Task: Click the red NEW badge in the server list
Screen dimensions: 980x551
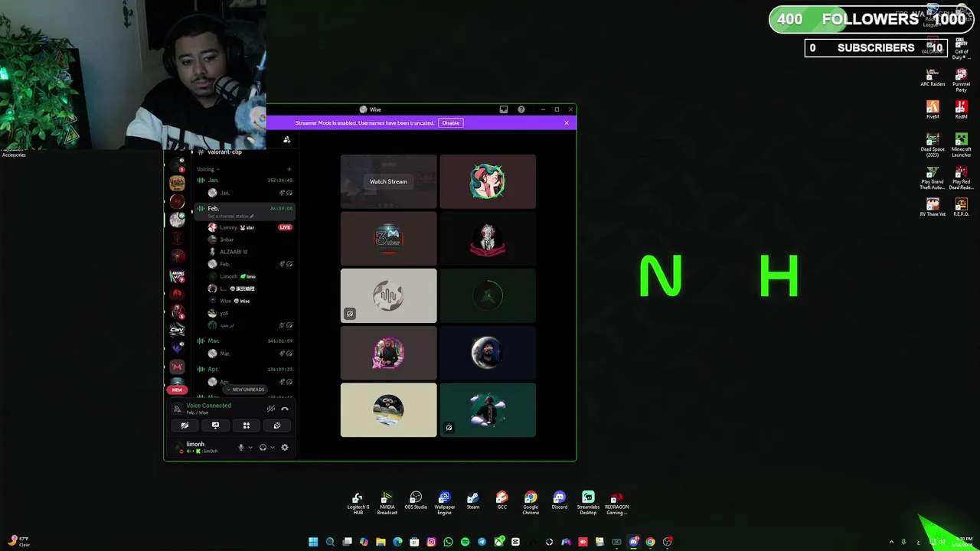Action: coord(177,390)
